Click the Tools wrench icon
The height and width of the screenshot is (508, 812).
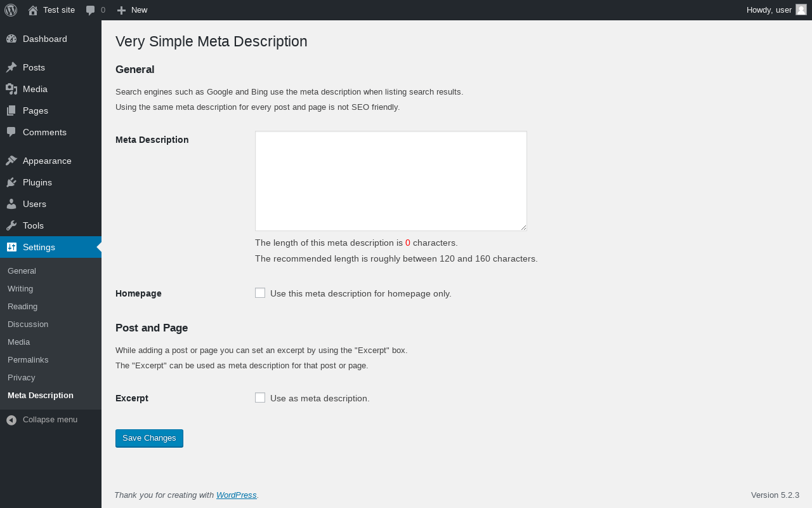click(11, 225)
